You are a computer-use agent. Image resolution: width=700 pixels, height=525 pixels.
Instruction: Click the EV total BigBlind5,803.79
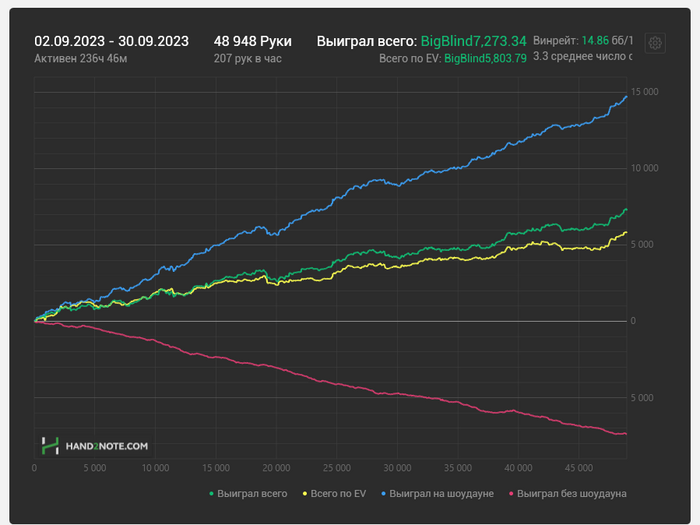pos(485,58)
